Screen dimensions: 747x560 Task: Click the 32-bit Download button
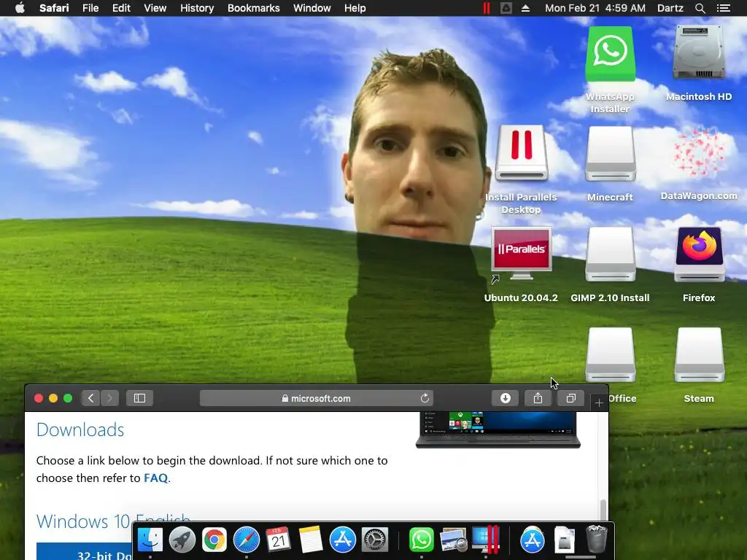(85, 551)
